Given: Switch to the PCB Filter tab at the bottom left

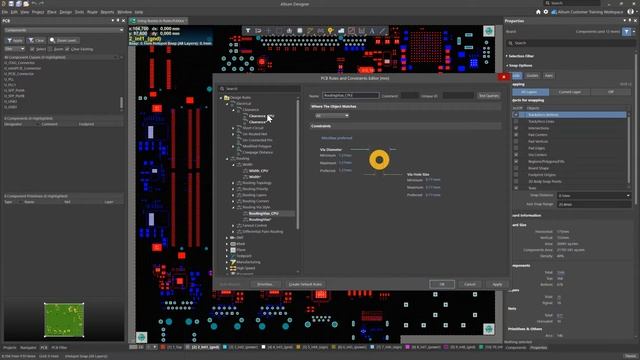Looking at the screenshot, I should click(x=59, y=348).
